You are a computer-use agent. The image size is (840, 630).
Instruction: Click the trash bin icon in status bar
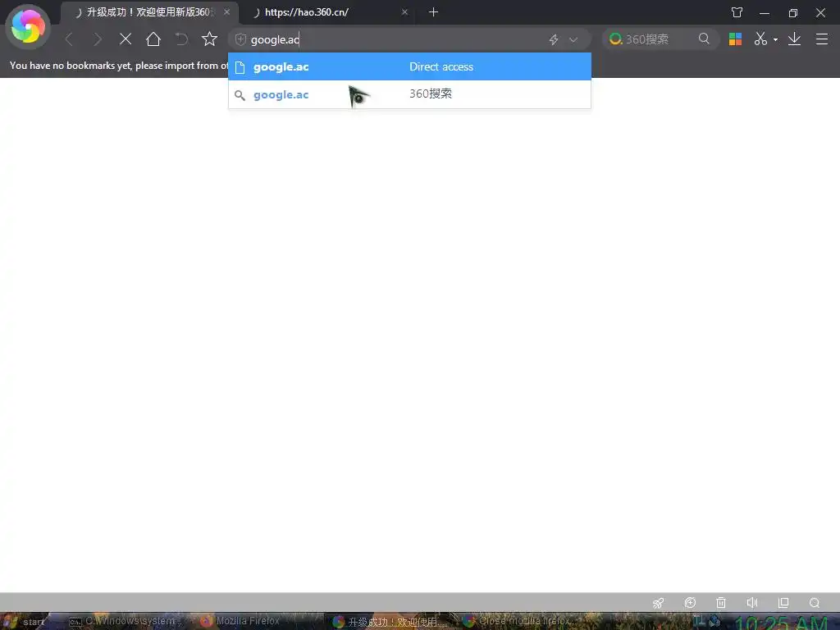[721, 603]
